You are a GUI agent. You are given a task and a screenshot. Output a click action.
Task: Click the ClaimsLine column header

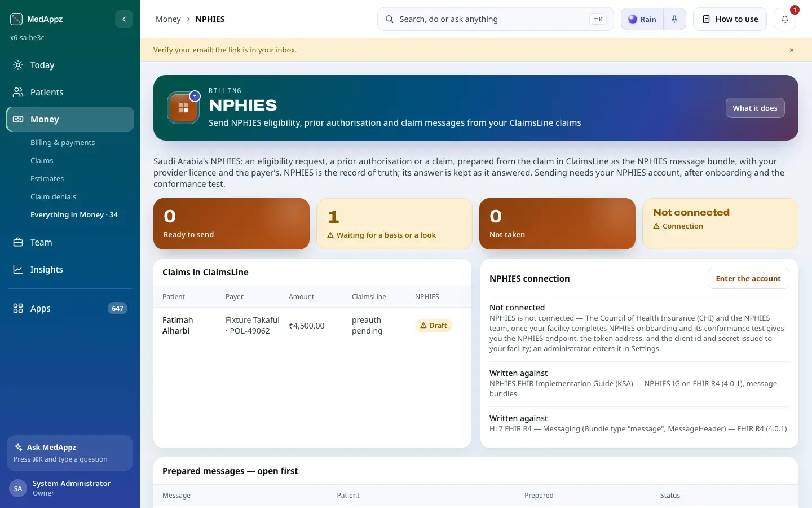(x=369, y=296)
